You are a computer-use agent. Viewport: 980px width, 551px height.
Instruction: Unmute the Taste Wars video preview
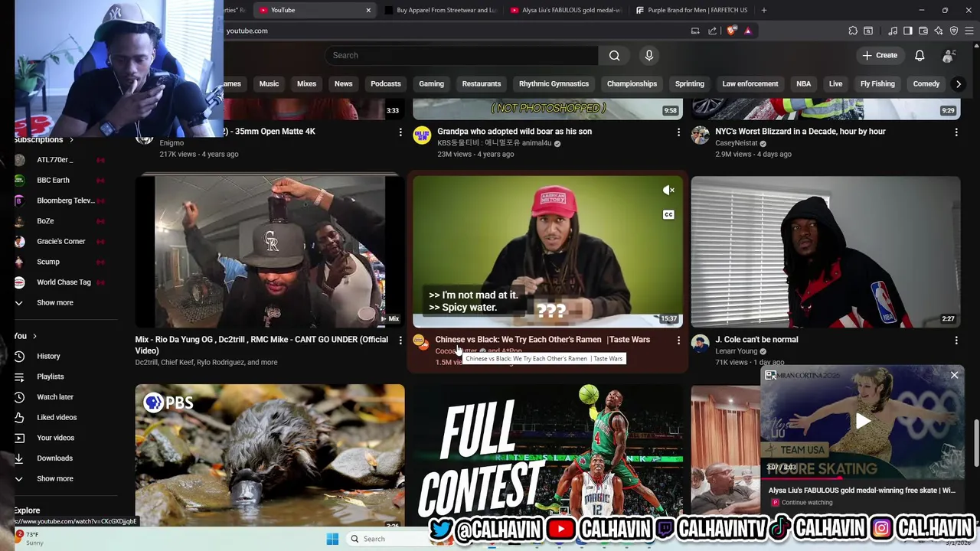pos(668,190)
